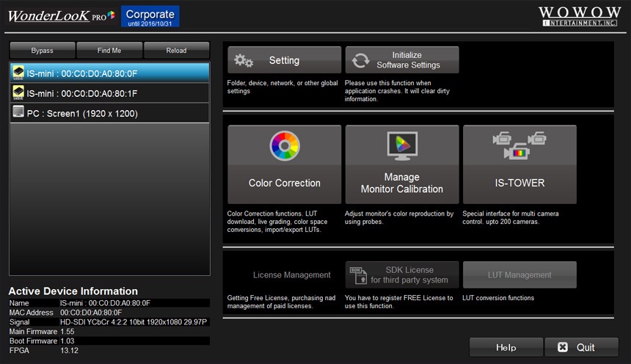Click the WOWOW Entertainment logo
This screenshot has height=364, width=631.
[x=580, y=16]
